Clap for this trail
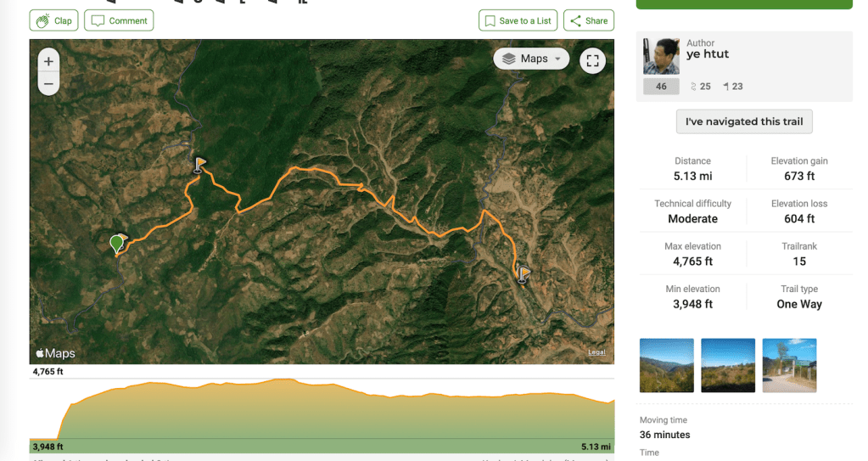This screenshot has width=868, height=461. click(x=54, y=20)
